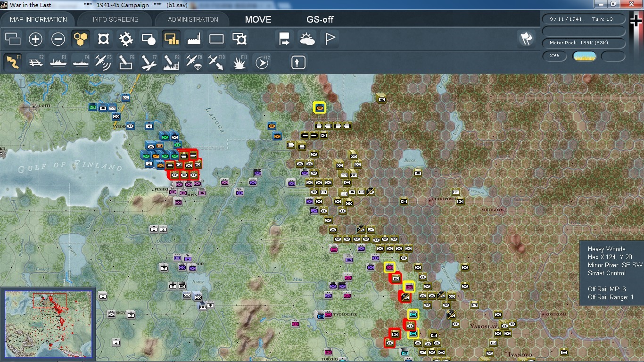Show factories with the factory icon
This screenshot has width=644, height=362.
point(194,39)
